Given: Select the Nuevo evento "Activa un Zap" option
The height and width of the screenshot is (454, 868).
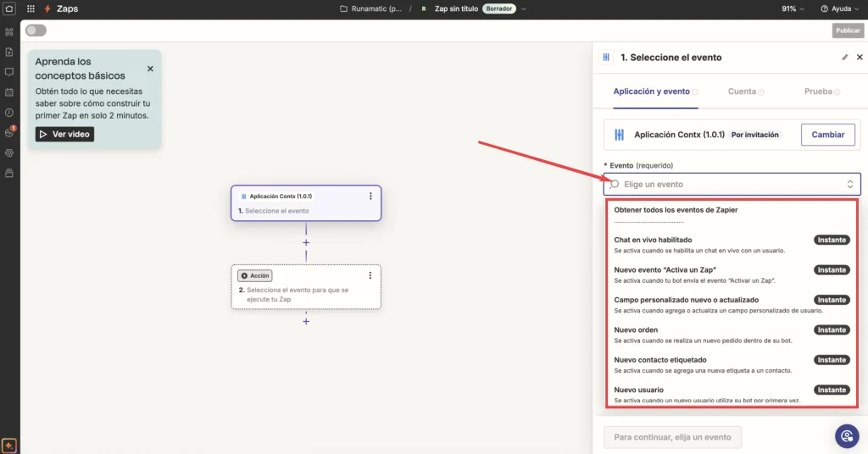Looking at the screenshot, I should 732,274.
